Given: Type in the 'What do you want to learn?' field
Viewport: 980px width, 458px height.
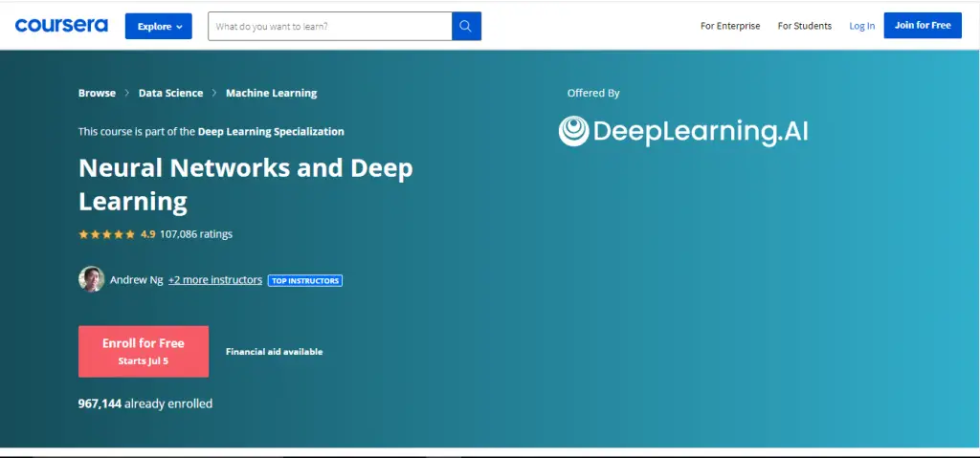Looking at the screenshot, I should point(330,27).
